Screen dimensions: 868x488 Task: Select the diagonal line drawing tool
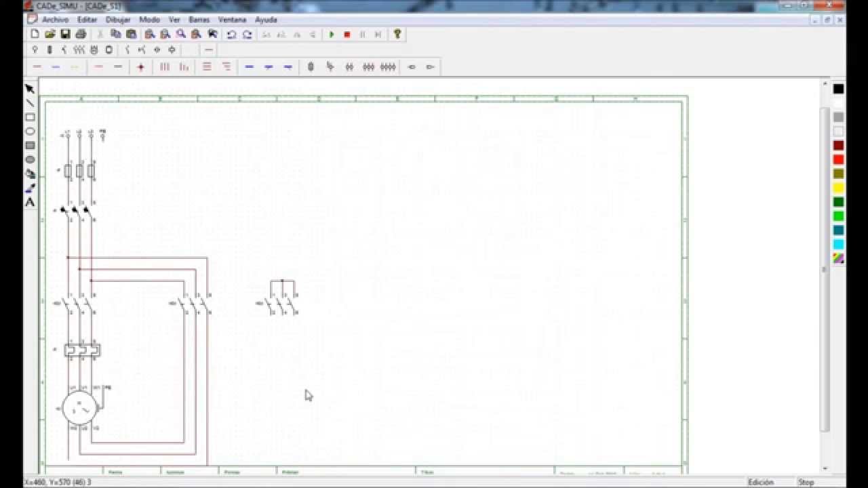pos(30,103)
